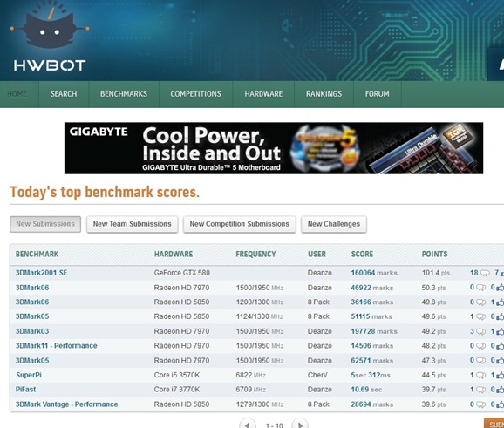The width and height of the screenshot is (504, 428).
Task: Open comments icon for 51115 marks row
Action: point(480,316)
